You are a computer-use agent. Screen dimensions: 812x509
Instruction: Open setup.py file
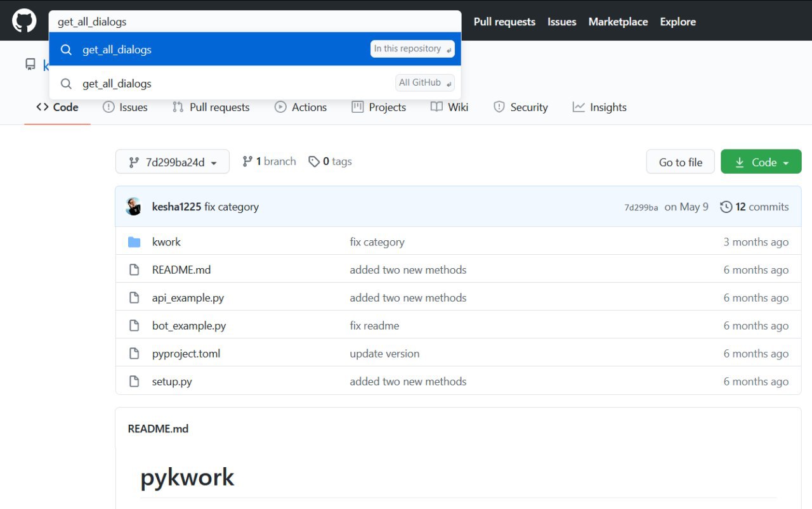click(x=172, y=381)
